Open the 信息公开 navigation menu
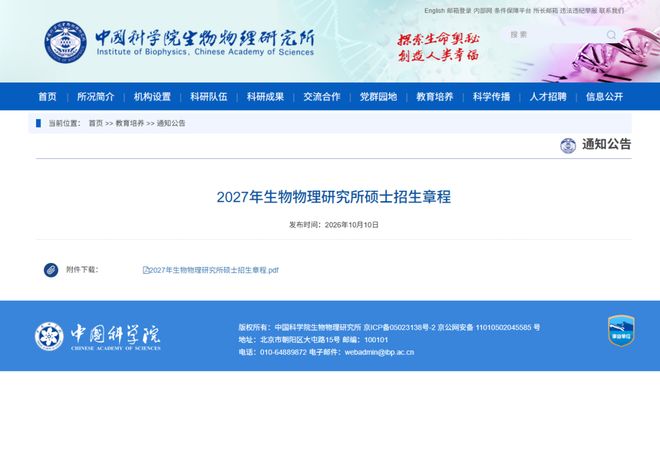Image resolution: width=660 pixels, height=464 pixels. pos(604,97)
